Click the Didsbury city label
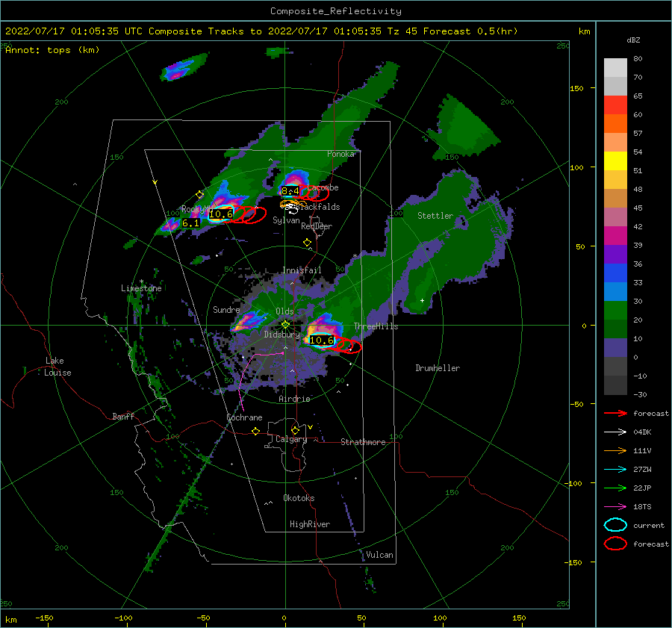The width and height of the screenshot is (672, 628). pyautogui.click(x=281, y=335)
